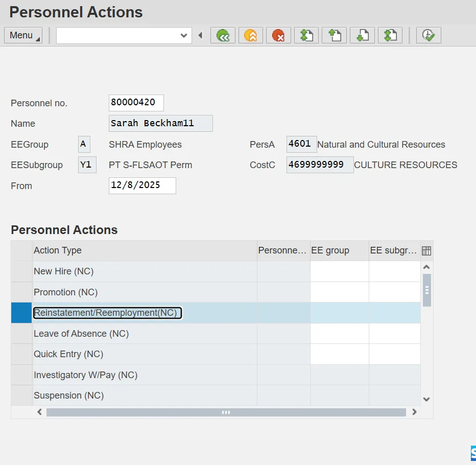Click the From date field
Screen dimensions: 476x465
142,185
